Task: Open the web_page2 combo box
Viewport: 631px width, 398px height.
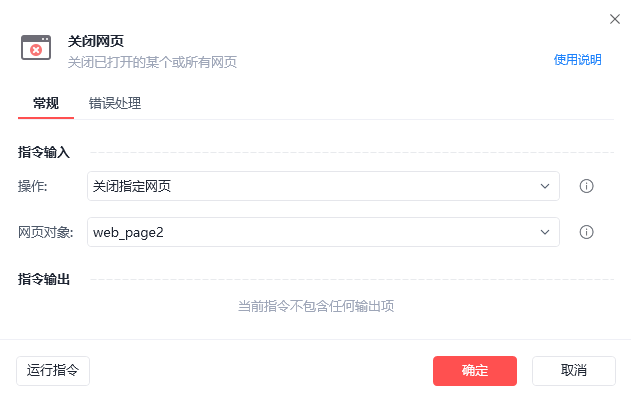Action: click(323, 232)
